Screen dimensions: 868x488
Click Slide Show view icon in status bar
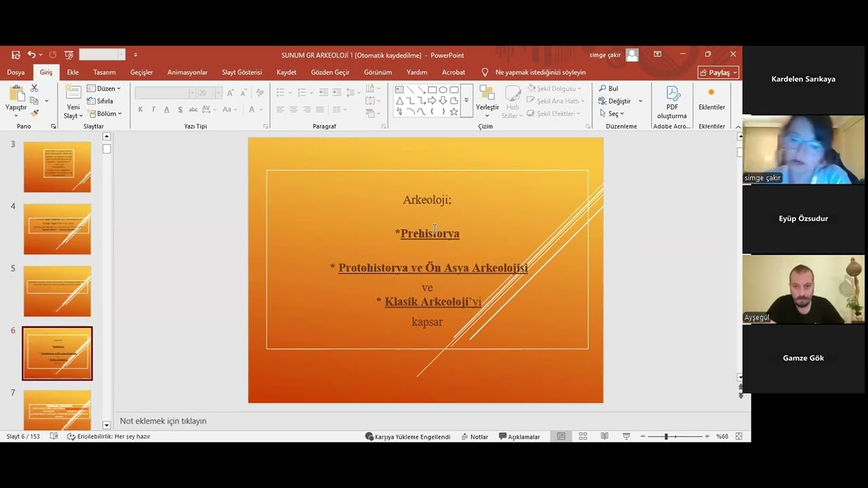(626, 436)
